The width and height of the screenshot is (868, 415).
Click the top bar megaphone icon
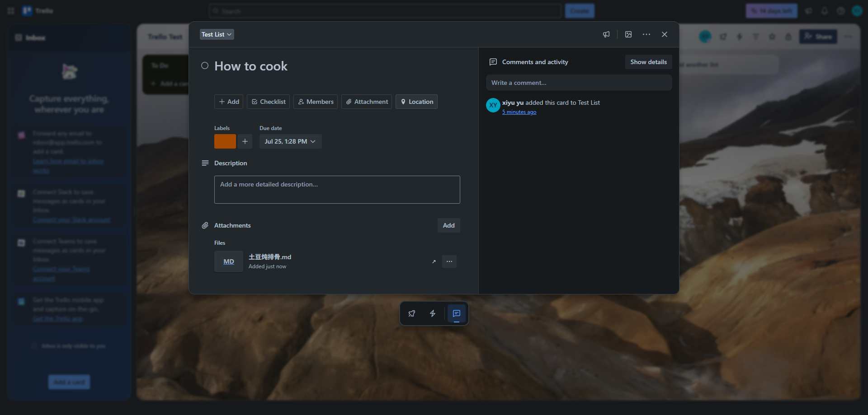(808, 11)
